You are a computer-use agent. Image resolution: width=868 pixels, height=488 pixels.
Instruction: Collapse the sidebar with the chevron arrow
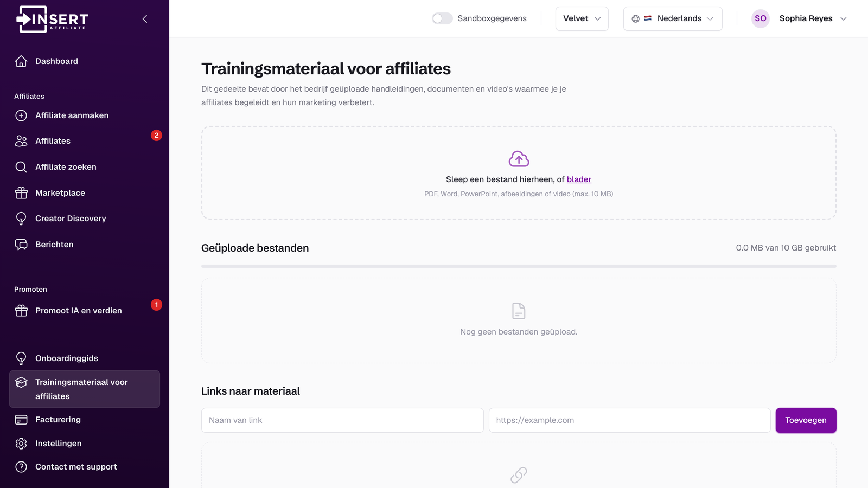145,19
